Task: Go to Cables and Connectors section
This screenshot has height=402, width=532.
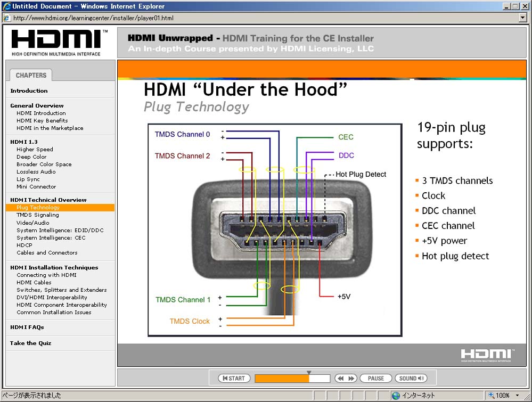Action: (47, 252)
